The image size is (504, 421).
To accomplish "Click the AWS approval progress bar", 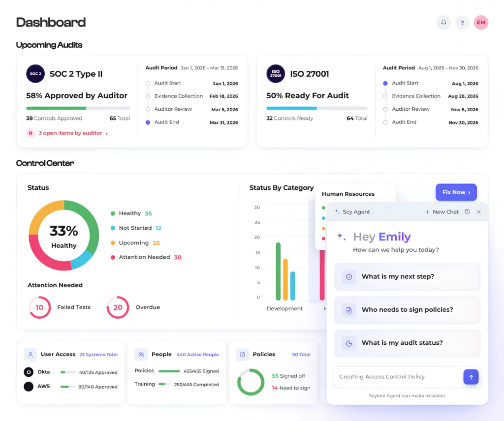I will point(68,387).
